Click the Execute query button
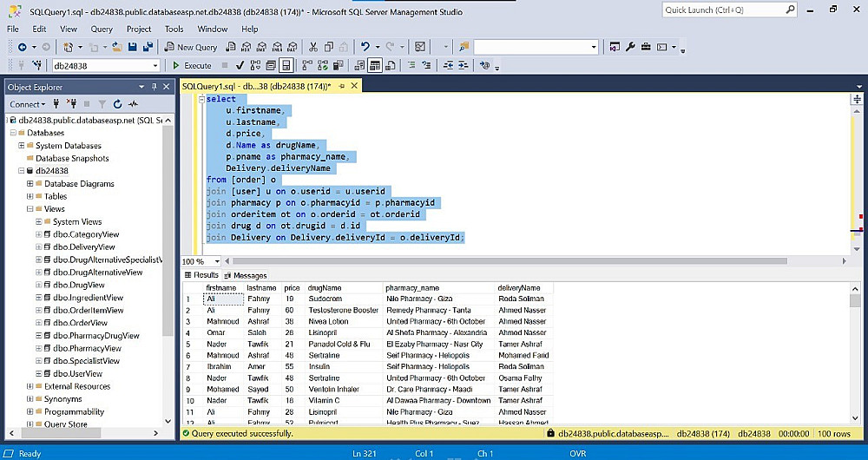The image size is (868, 460). click(191, 65)
